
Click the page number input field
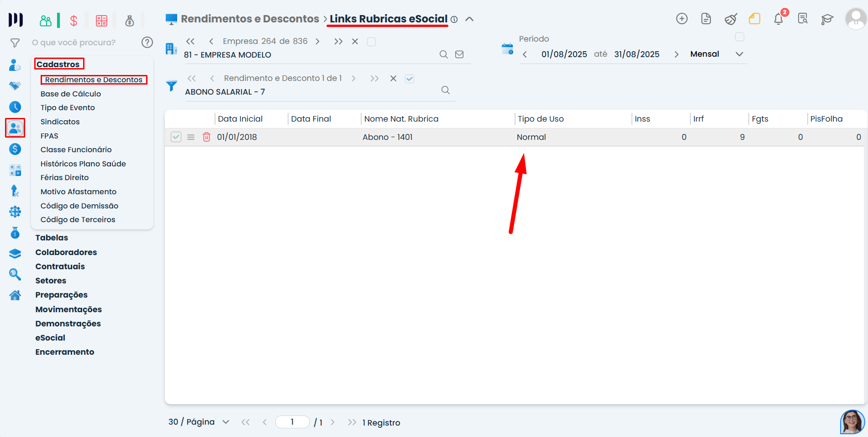292,422
